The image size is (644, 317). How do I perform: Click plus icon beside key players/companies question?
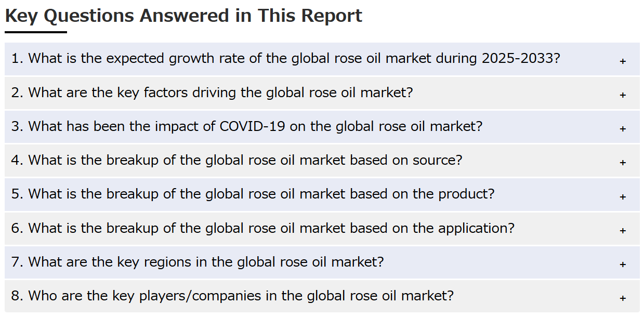[623, 298]
